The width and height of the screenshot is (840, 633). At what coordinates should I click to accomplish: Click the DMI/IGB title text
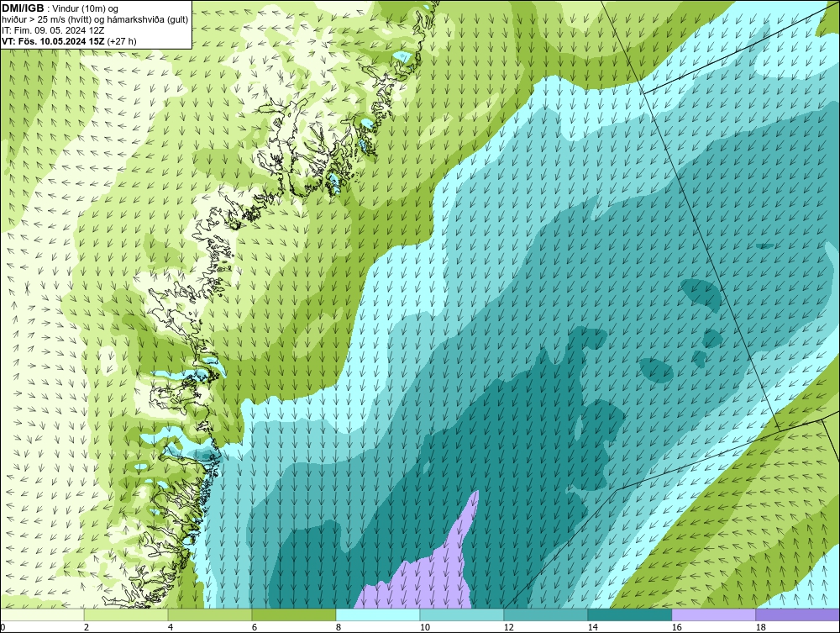(23, 8)
